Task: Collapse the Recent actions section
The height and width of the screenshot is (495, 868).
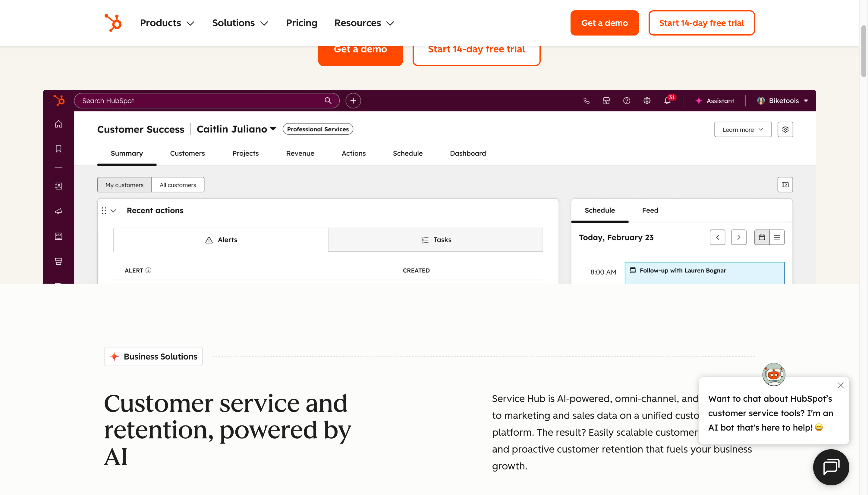Action: pyautogui.click(x=113, y=211)
